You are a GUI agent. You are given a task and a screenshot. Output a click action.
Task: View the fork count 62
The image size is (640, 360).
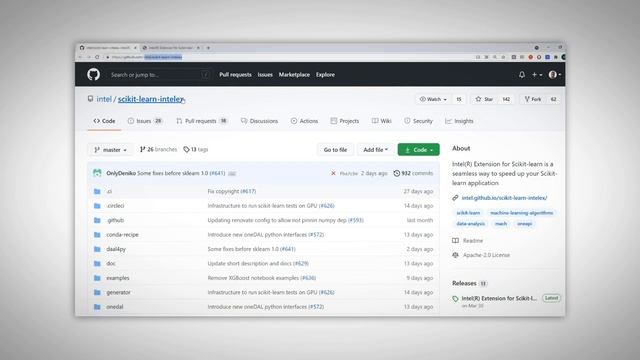(x=553, y=99)
